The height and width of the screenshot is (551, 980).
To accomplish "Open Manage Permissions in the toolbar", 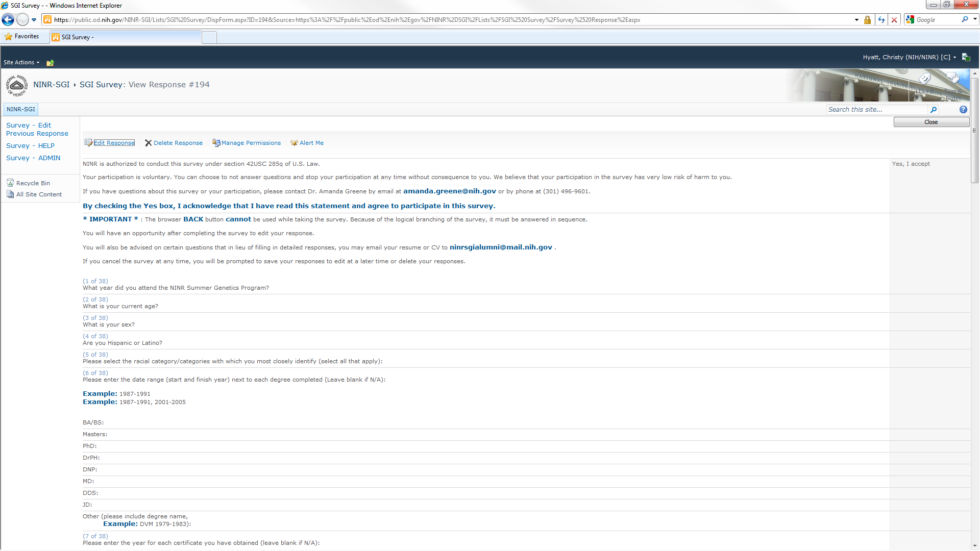I will [x=247, y=143].
